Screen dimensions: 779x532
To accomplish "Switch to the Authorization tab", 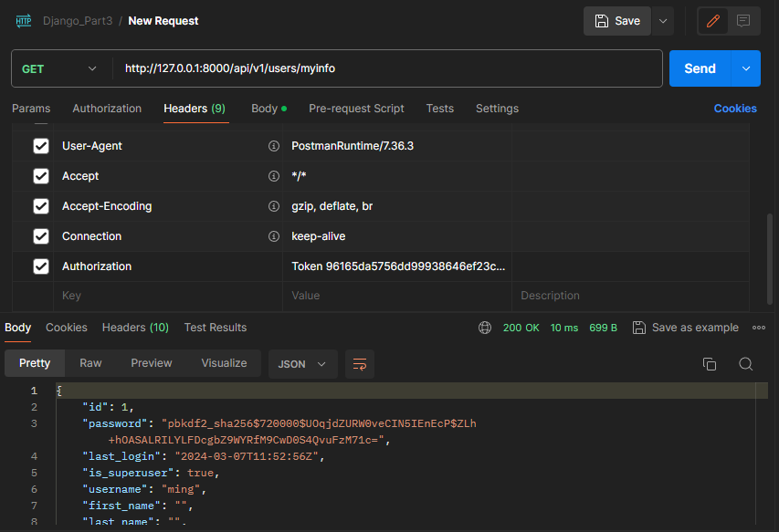I will point(107,109).
